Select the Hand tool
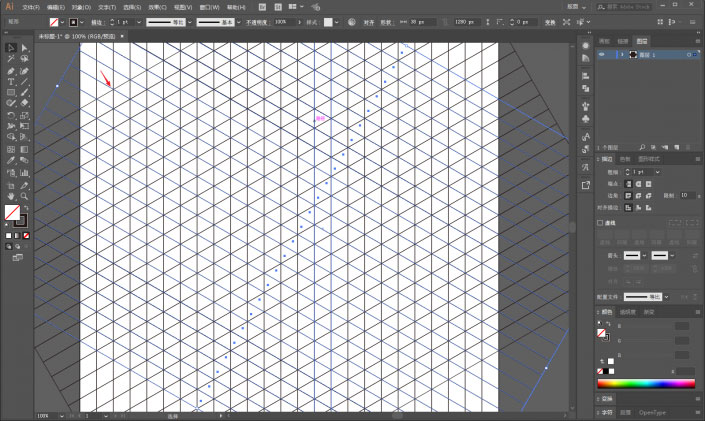This screenshot has height=421, width=705. tap(11, 197)
